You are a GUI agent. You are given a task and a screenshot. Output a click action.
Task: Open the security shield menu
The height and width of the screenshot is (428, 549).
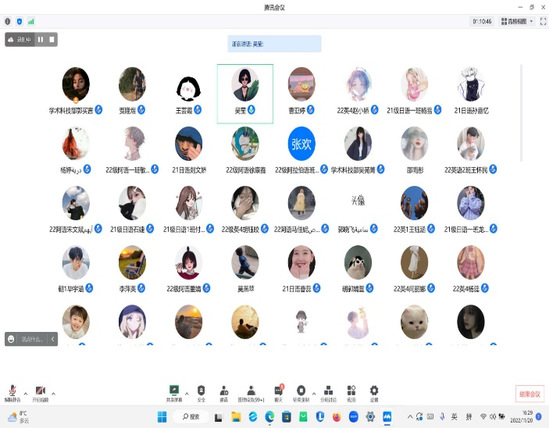[201, 393]
